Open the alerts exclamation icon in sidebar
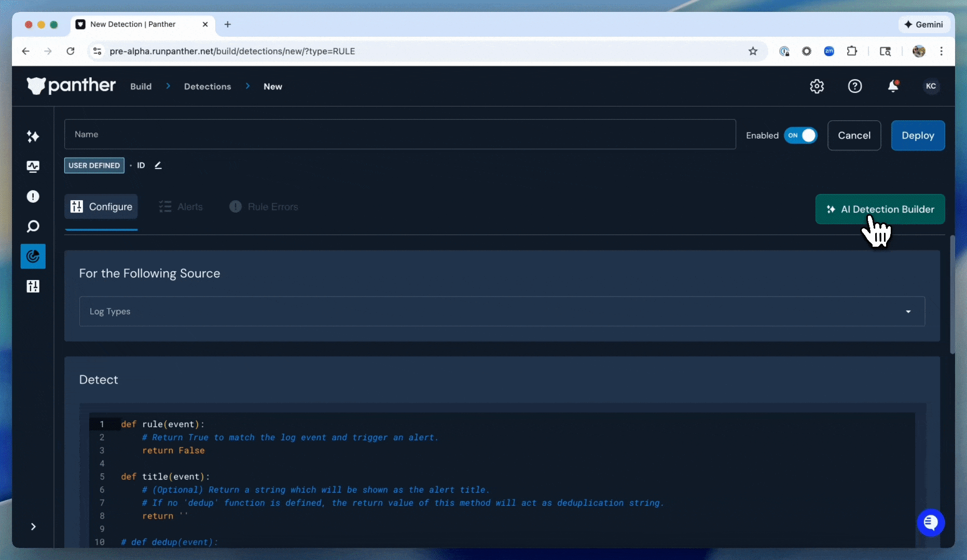967x560 pixels. [x=33, y=197]
